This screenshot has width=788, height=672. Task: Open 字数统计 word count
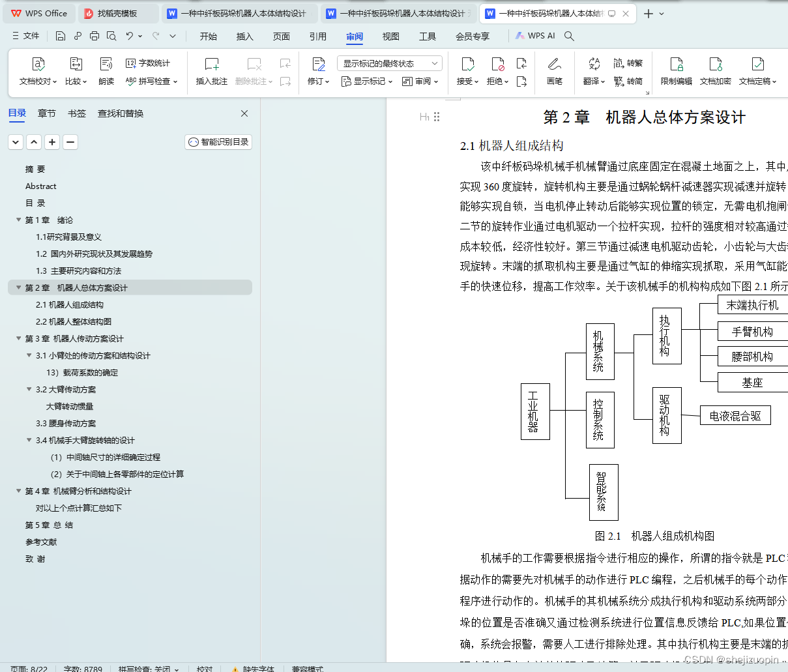(x=148, y=63)
